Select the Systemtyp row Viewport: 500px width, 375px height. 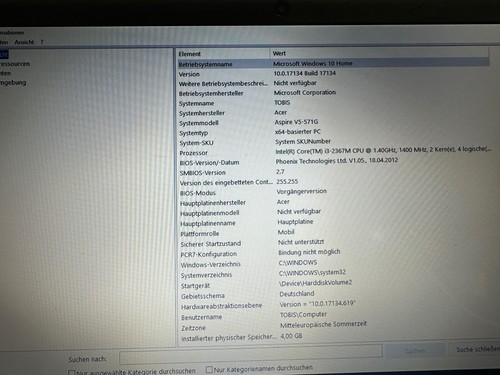pyautogui.click(x=333, y=132)
